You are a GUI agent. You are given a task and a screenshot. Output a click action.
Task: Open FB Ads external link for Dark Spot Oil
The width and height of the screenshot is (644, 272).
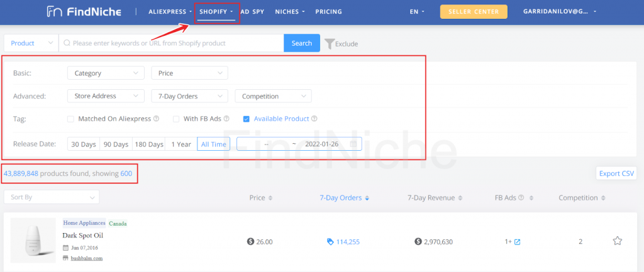pos(518,242)
